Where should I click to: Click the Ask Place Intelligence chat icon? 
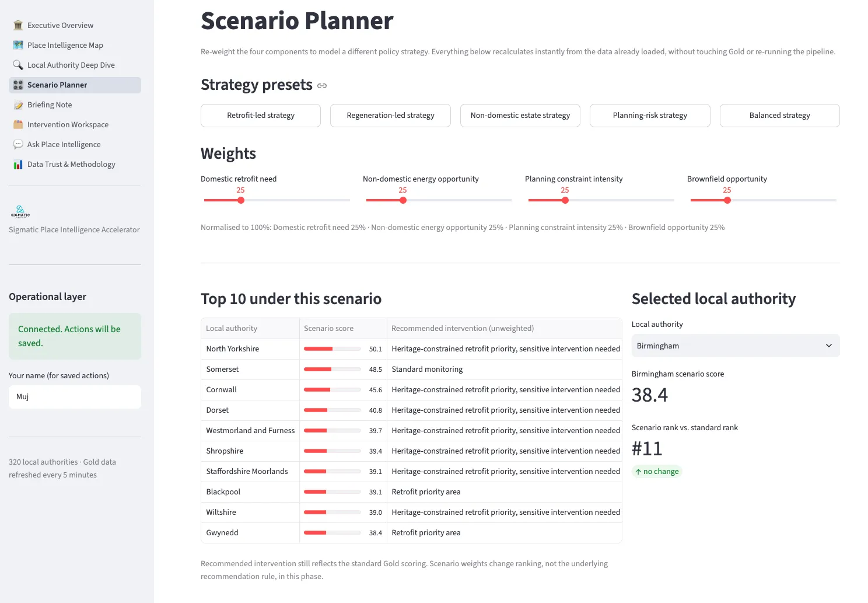pyautogui.click(x=18, y=144)
